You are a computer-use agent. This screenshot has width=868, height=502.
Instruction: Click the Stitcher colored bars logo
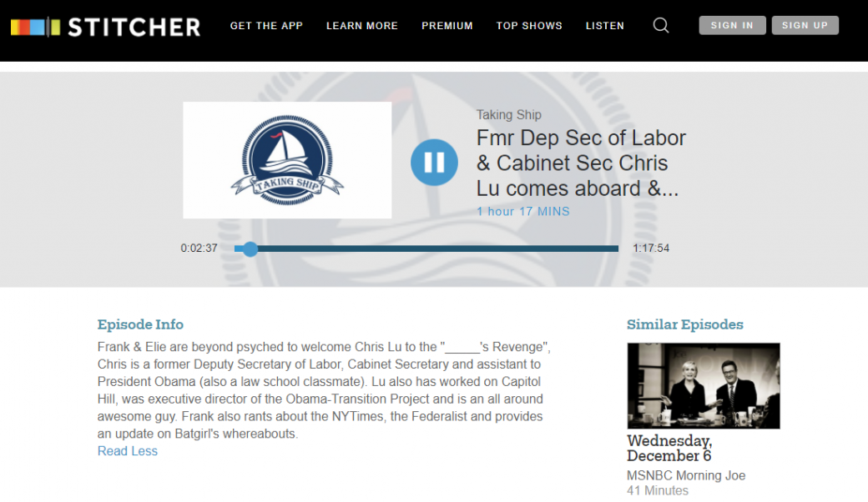coord(35,27)
